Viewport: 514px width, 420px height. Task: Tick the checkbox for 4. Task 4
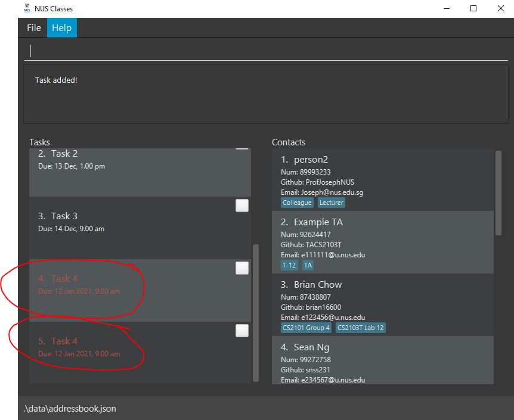pyautogui.click(x=242, y=268)
